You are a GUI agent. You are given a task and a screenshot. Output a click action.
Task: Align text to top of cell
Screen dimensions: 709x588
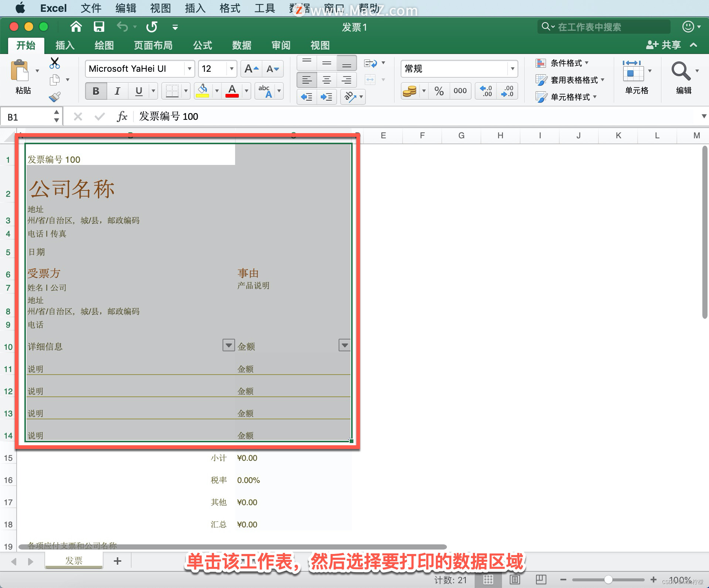coord(307,63)
